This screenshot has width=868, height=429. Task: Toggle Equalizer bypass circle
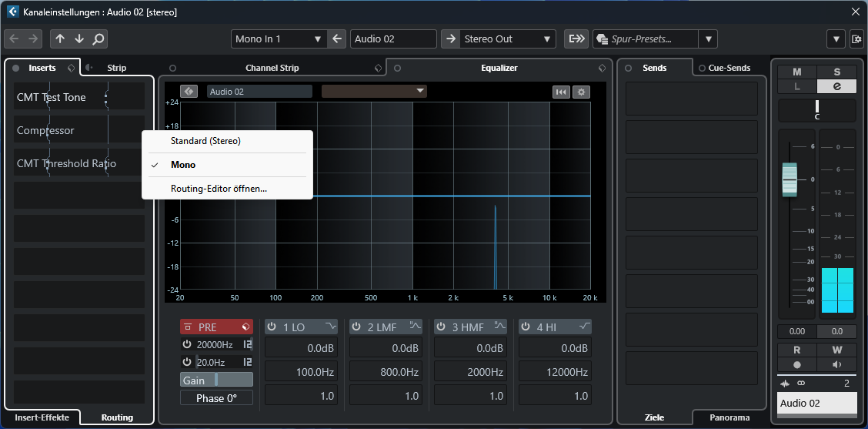[x=398, y=69]
